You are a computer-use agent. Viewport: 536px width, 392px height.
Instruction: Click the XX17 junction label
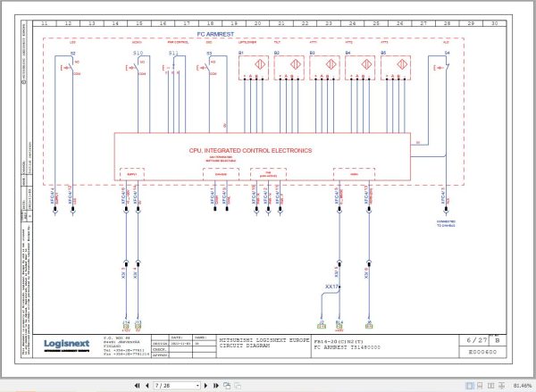331,287
